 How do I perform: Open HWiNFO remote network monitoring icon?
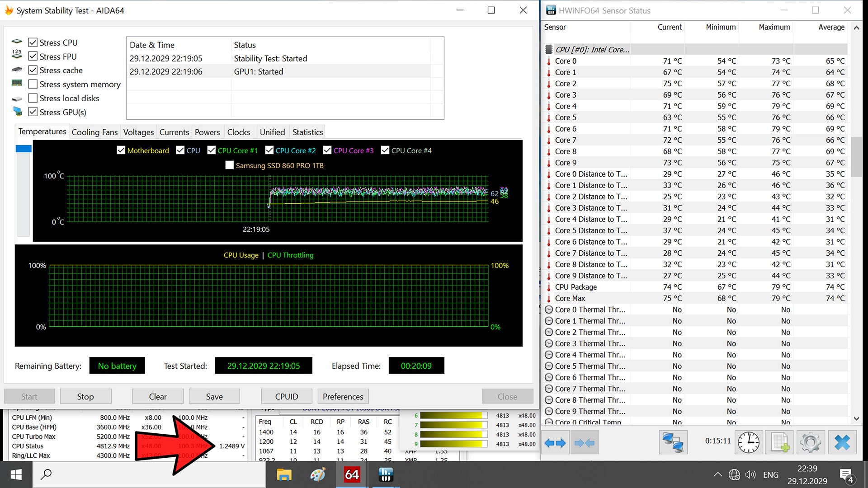pos(673,443)
